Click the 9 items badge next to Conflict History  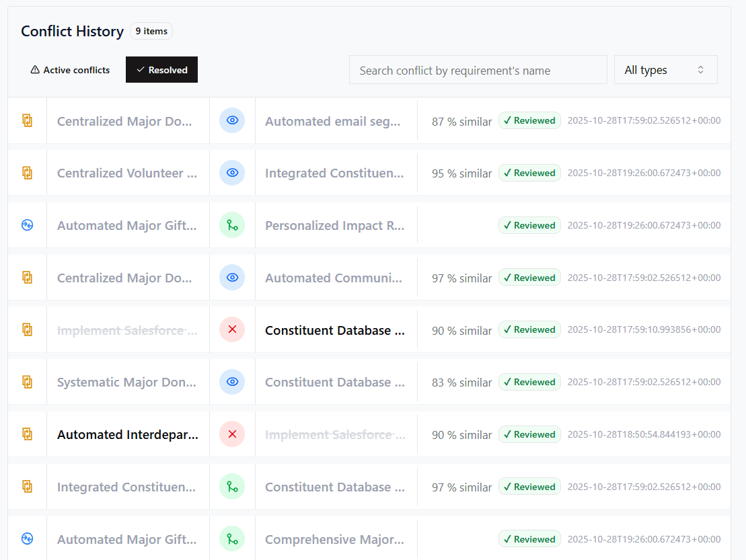click(x=151, y=31)
